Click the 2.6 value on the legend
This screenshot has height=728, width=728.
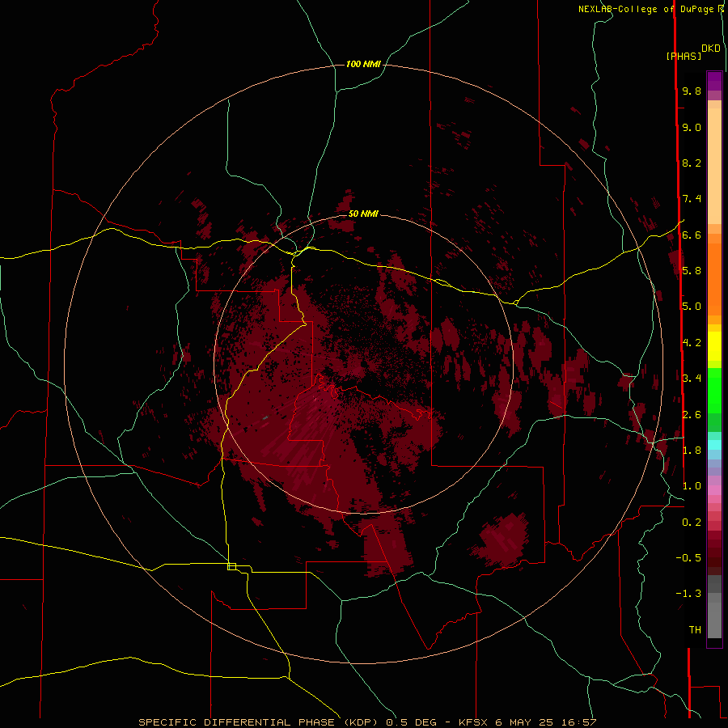click(692, 414)
